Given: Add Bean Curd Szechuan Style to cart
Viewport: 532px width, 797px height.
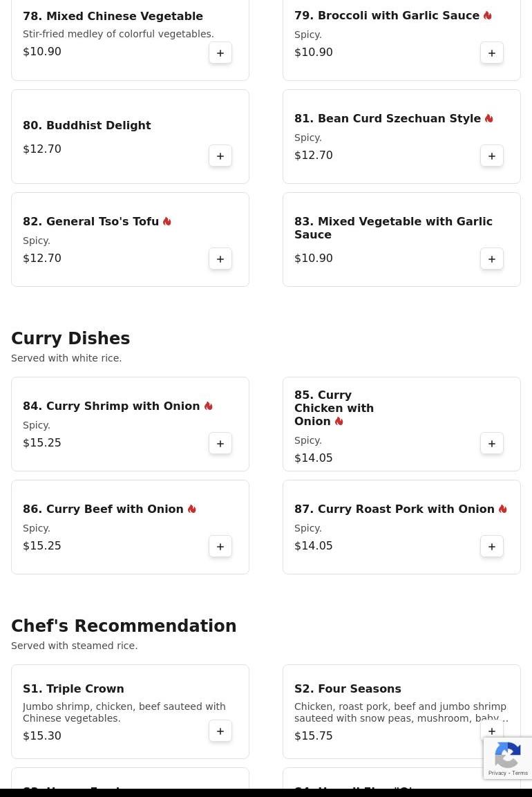Looking at the screenshot, I should 492,156.
